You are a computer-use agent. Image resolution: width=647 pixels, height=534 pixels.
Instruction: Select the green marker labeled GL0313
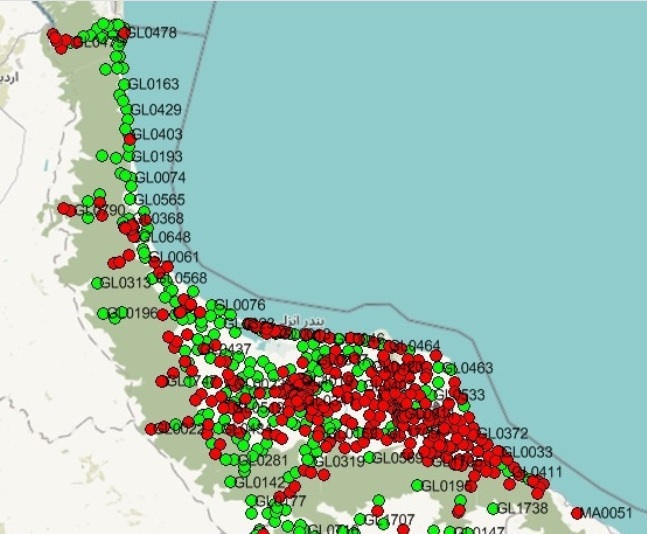pyautogui.click(x=97, y=283)
